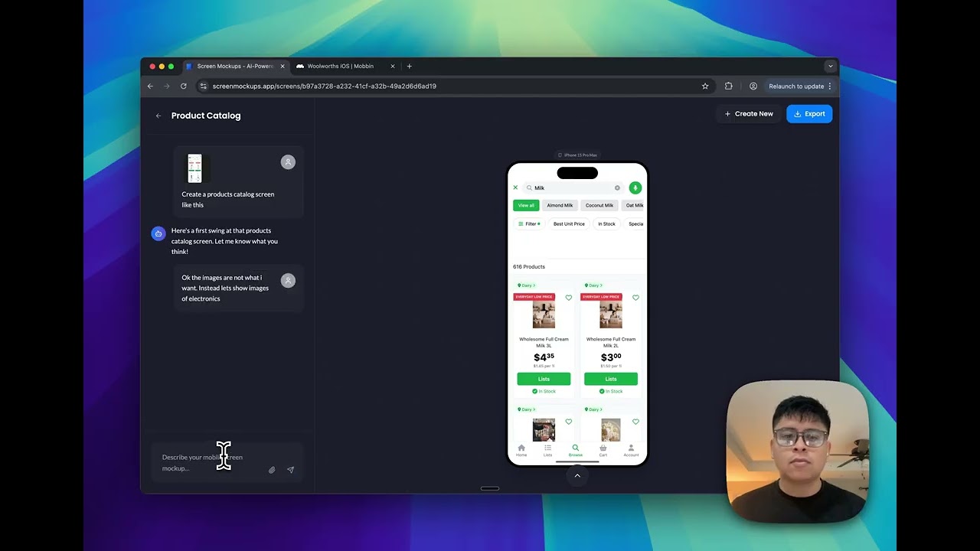Select the Oat Milk chip
Image resolution: width=980 pixels, height=551 pixels.
tap(634, 205)
